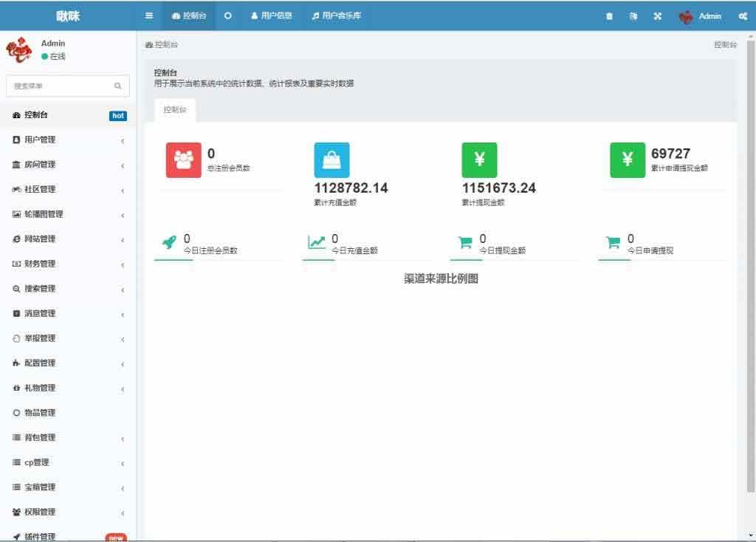Select 控制台 in the sidebar menu
756x542 pixels.
pos(67,114)
